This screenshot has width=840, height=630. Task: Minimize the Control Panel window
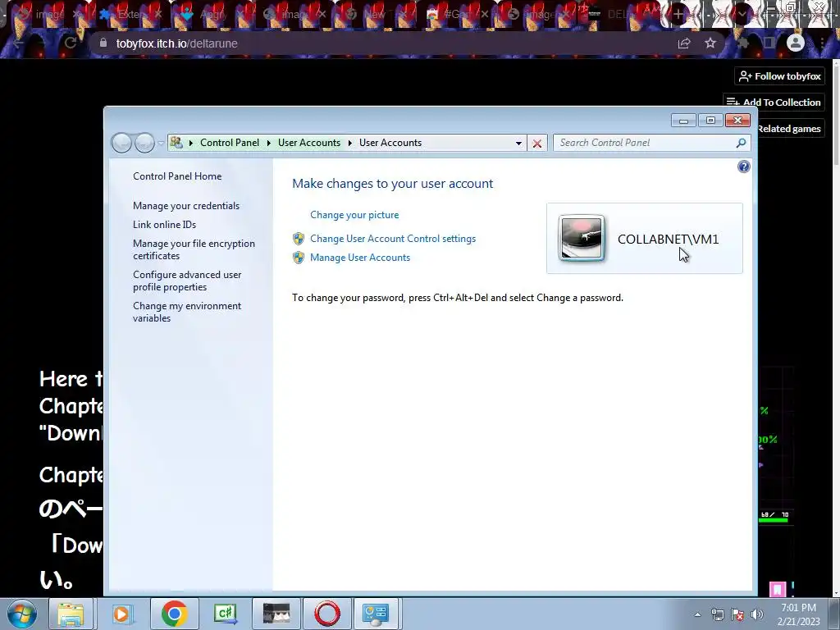coord(683,121)
